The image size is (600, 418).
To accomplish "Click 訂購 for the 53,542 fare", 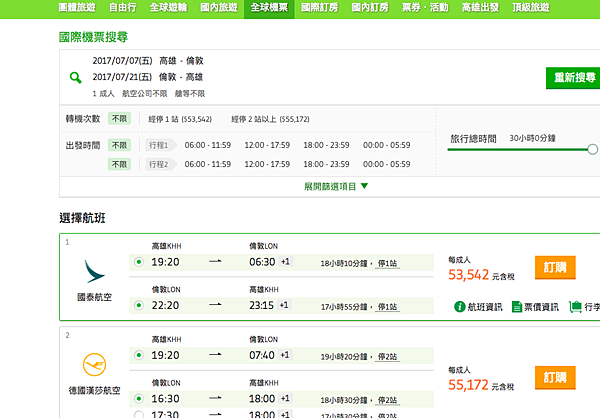I will click(x=555, y=267).
